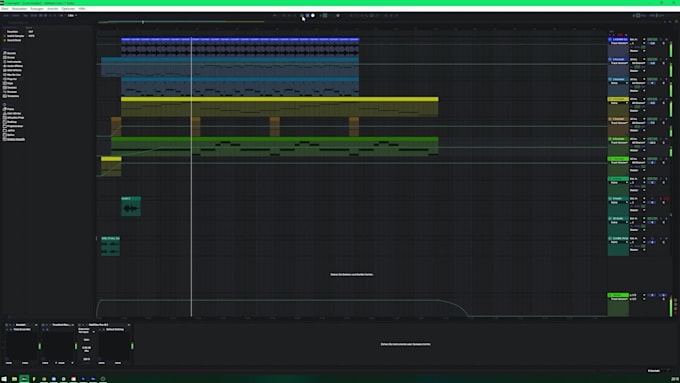Select the short teal audio clip with waveform
Viewport: 680px width, 383px height.
point(131,206)
